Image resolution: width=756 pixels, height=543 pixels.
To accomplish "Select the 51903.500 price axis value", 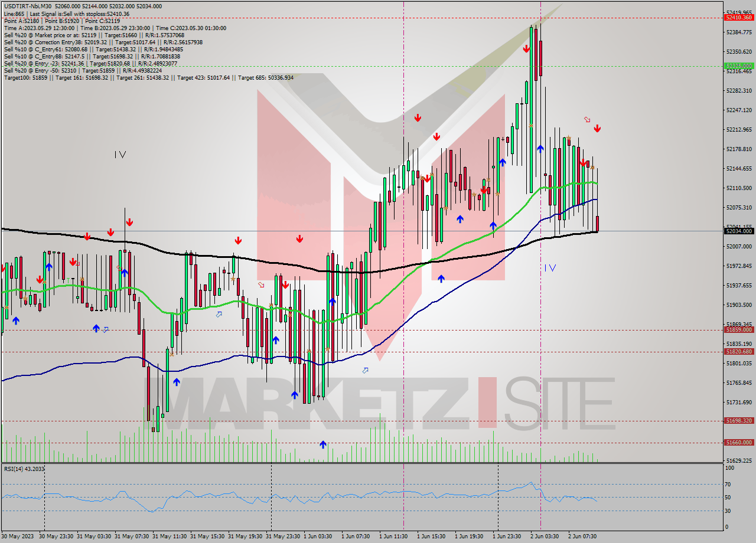I will point(739,305).
